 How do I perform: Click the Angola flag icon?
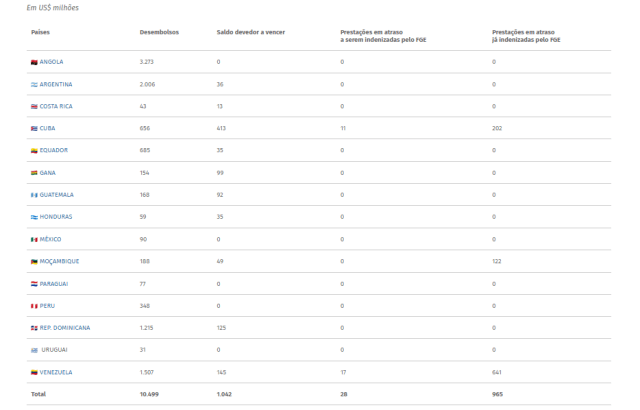pos(34,62)
